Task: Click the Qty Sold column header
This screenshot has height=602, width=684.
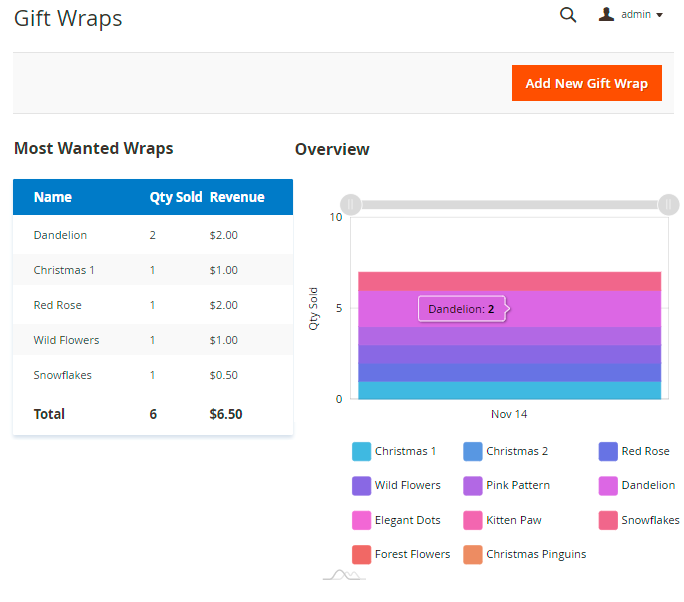Action: [x=175, y=197]
